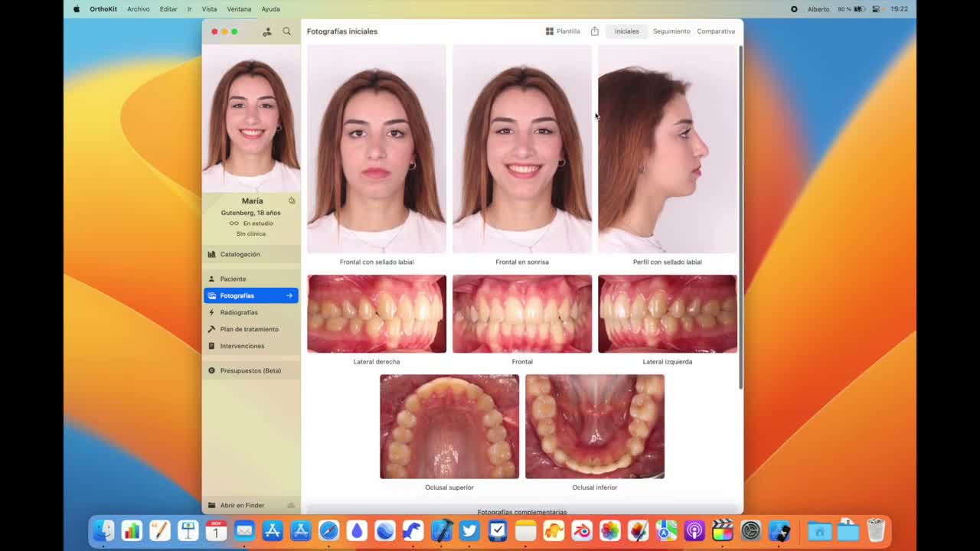Select Fotografías in the sidebar
Image resolution: width=980 pixels, height=551 pixels.
[251, 295]
